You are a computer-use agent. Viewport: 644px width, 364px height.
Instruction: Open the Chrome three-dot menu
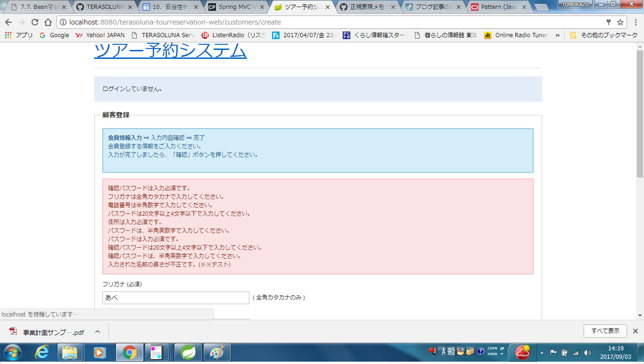point(635,22)
